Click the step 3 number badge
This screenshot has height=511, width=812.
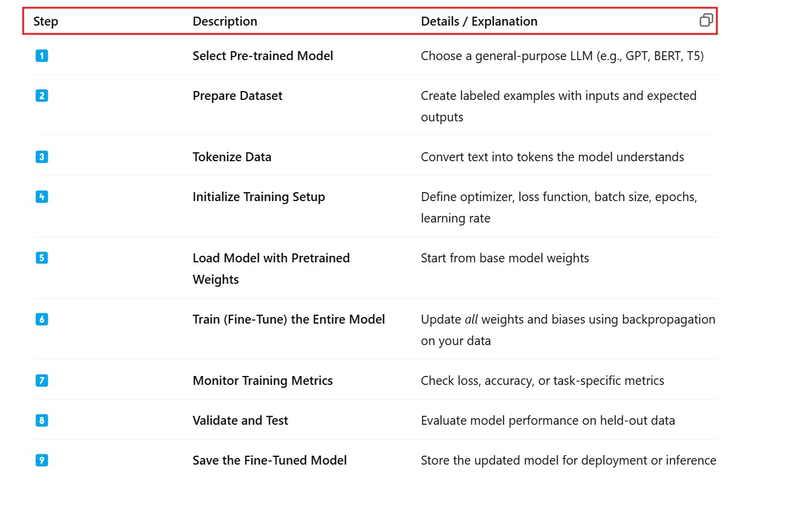point(42,157)
